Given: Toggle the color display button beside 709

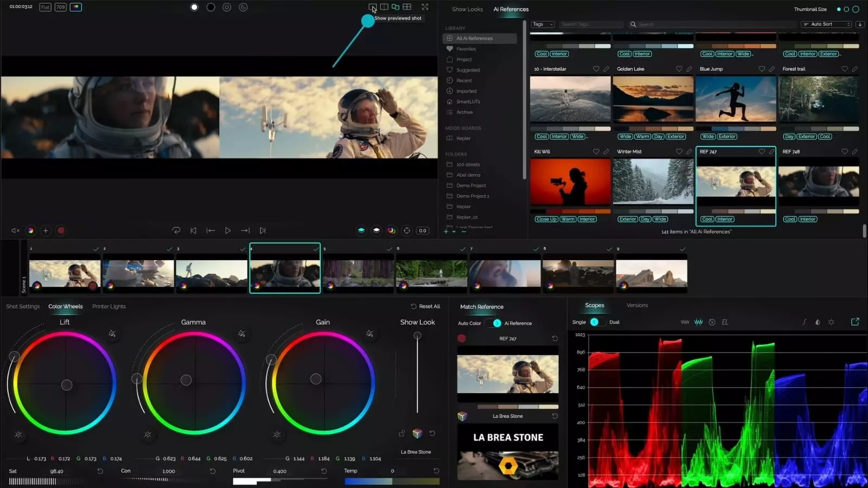Looking at the screenshot, I should coord(76,7).
